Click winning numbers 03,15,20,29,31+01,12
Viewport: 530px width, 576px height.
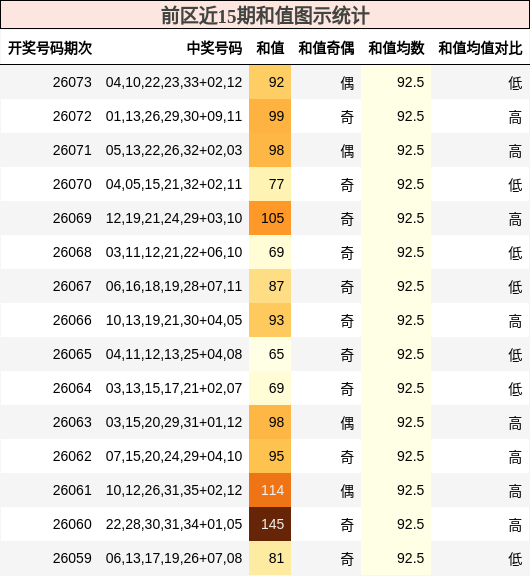[x=174, y=422]
